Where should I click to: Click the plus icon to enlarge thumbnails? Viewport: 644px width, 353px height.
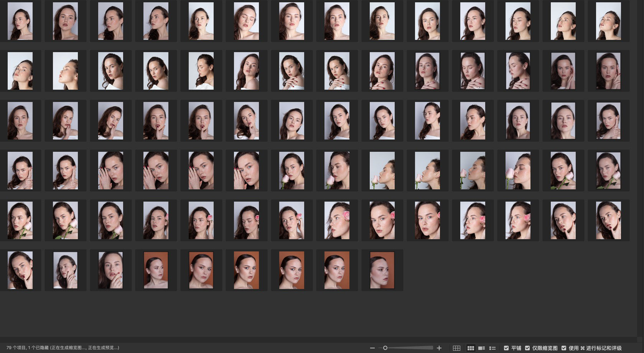(x=439, y=348)
